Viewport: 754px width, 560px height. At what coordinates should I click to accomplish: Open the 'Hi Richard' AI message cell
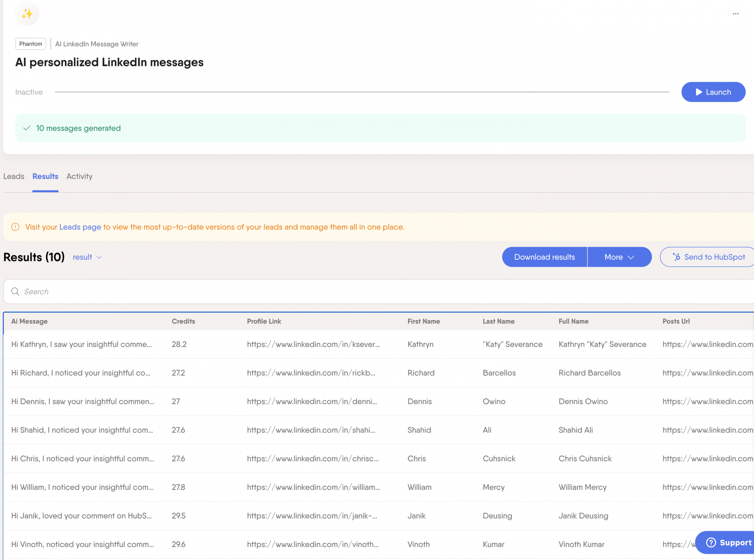click(81, 373)
